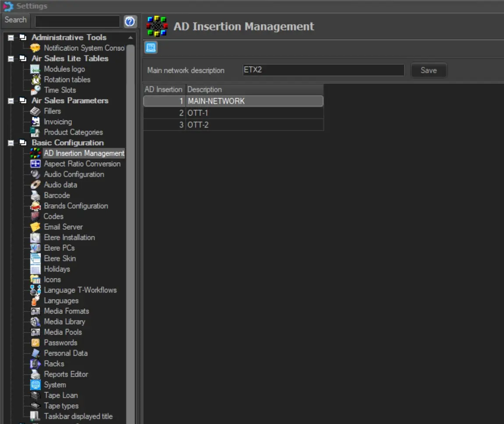
Task: Collapse the Basic Configuration tree node
Action: (x=11, y=143)
